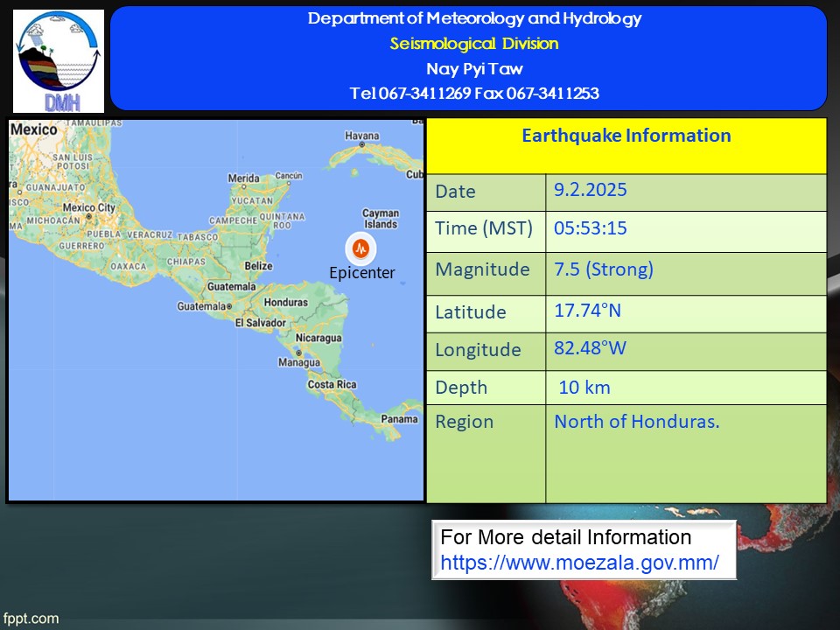Screen dimensions: 840x630
Task: Select the 7.5 (Strong) magnitude value
Action: click(x=604, y=269)
